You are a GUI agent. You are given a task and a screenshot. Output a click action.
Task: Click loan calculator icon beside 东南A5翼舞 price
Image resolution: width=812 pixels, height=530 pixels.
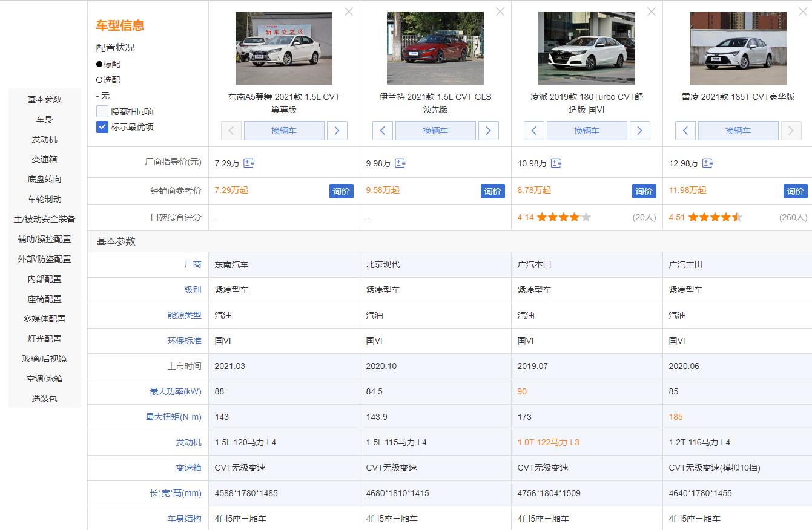pos(248,163)
